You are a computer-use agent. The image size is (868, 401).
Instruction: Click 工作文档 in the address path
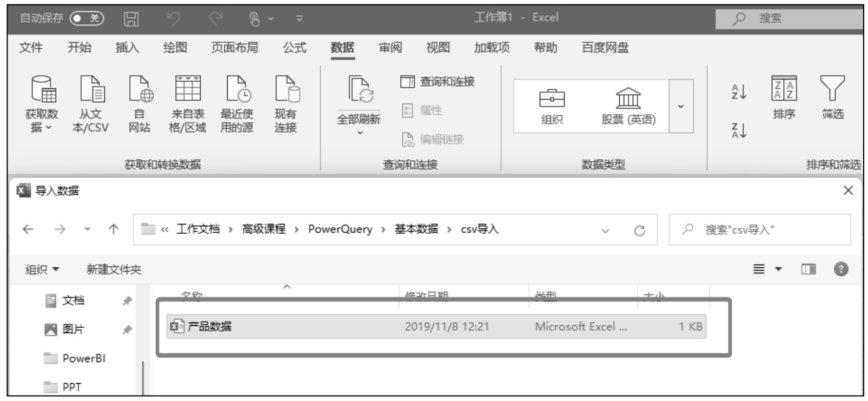click(x=198, y=229)
